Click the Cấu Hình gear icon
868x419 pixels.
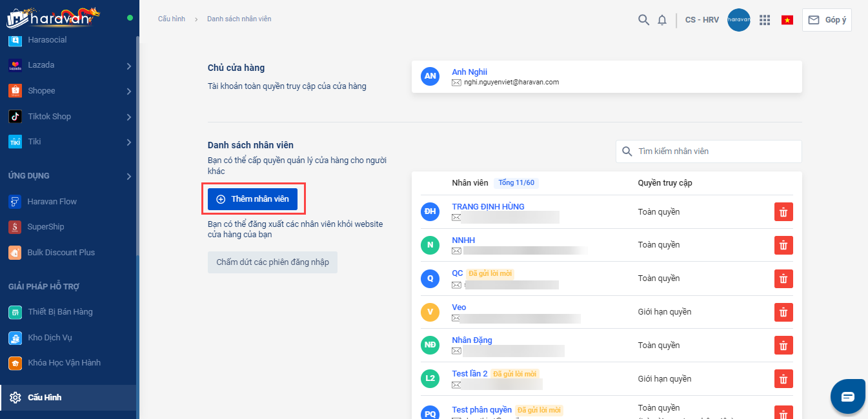[15, 398]
